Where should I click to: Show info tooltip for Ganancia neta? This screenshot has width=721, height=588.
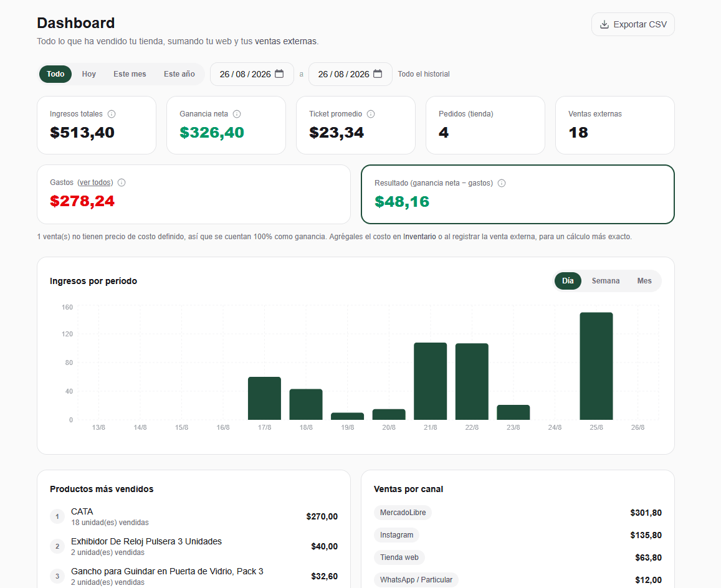(237, 114)
